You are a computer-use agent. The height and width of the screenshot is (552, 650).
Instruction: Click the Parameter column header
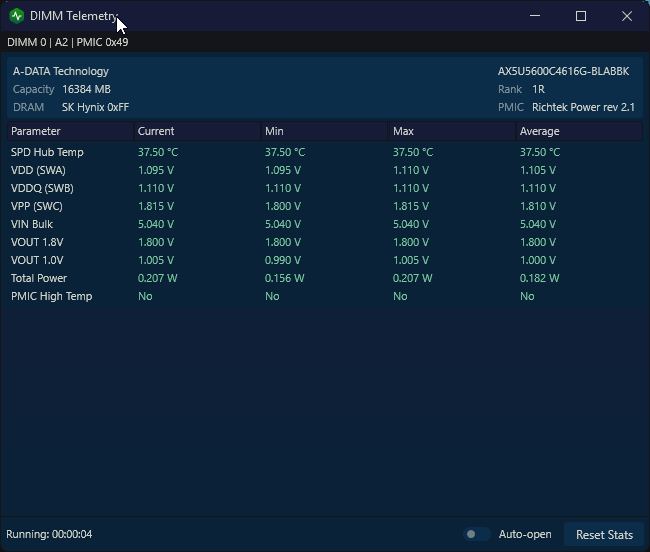[70, 131]
